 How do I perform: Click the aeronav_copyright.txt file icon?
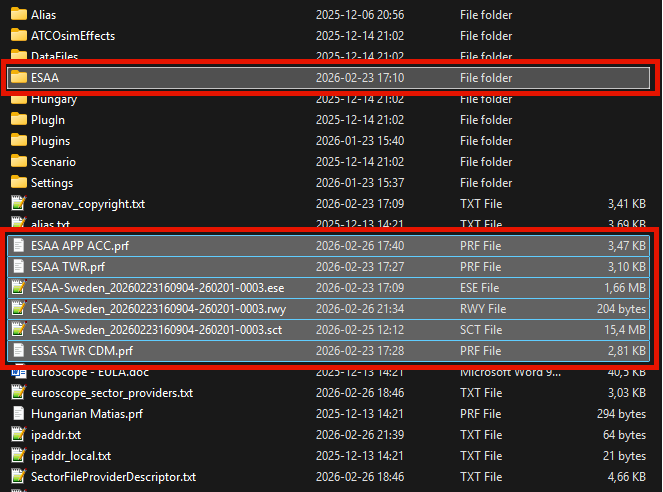point(18,204)
